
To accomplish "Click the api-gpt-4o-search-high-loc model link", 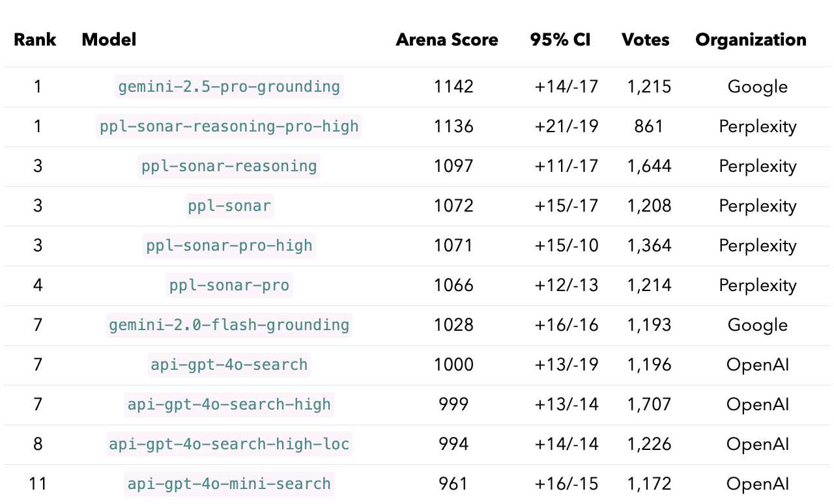I will [x=229, y=444].
